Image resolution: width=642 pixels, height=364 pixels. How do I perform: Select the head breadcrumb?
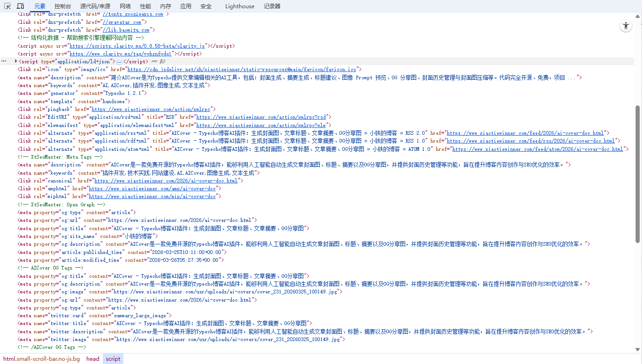[x=93, y=359]
